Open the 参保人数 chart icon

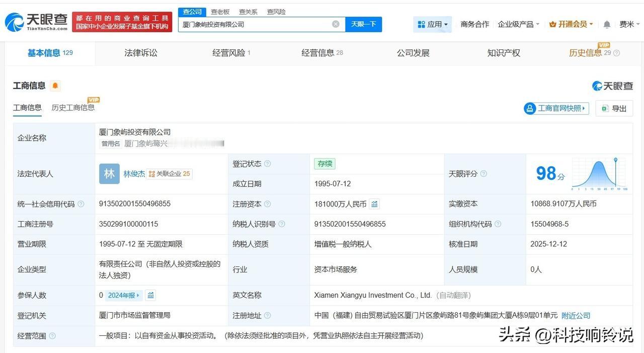150,295
